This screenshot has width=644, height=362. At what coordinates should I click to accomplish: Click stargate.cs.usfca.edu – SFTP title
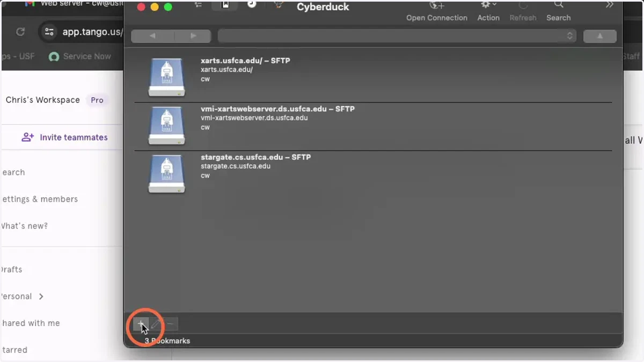tap(255, 157)
